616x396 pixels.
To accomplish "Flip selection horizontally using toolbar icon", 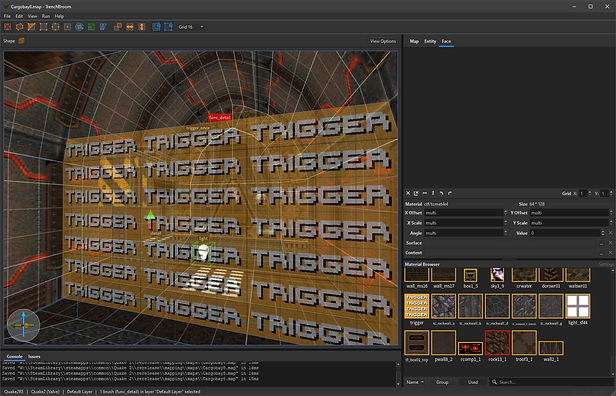I will [130, 27].
